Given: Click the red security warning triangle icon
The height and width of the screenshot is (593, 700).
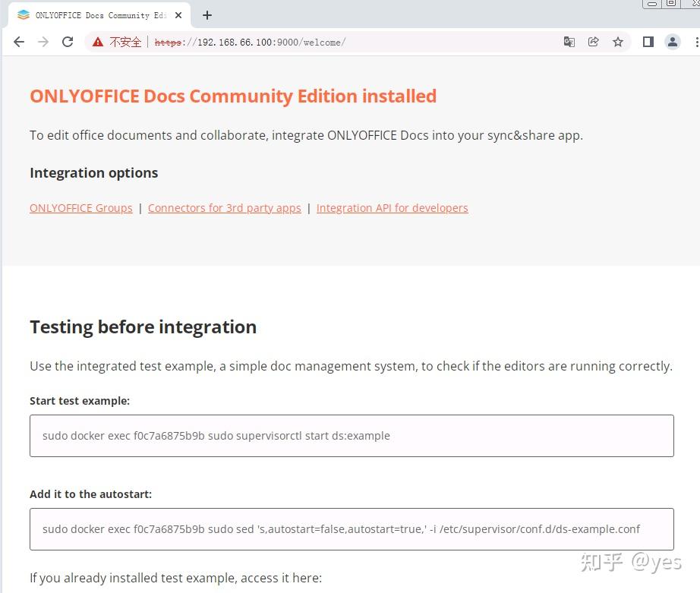Looking at the screenshot, I should pos(97,42).
